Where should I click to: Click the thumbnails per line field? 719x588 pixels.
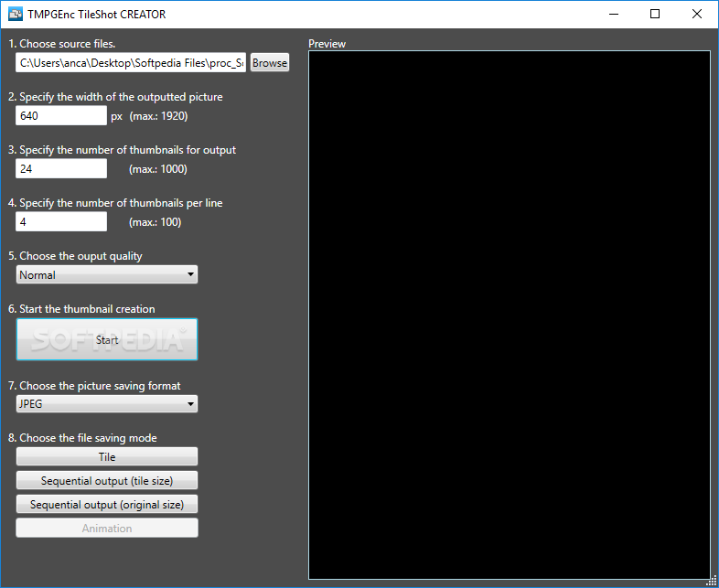tap(61, 222)
